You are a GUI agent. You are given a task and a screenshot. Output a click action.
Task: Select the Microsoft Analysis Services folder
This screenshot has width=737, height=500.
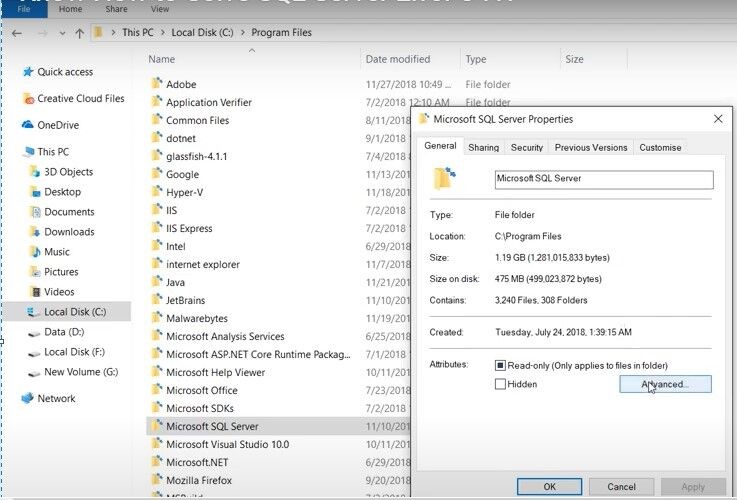point(225,336)
